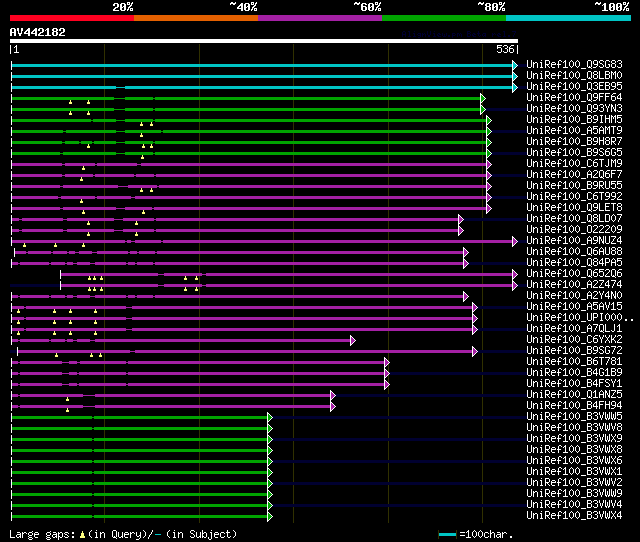Select the UniRef100_C6TJM9 label
Screen dimensions: 640x542
574,164
